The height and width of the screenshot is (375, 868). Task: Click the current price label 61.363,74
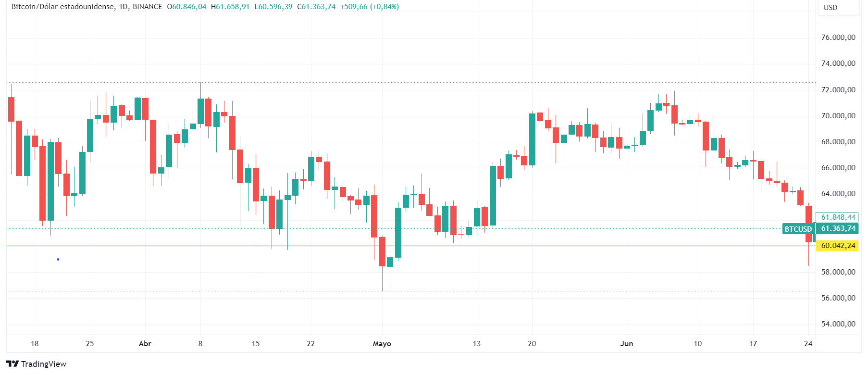click(838, 228)
